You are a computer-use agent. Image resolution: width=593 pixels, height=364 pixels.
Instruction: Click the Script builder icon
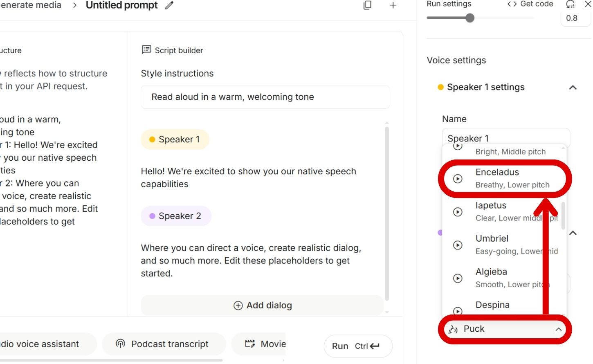pyautogui.click(x=146, y=50)
